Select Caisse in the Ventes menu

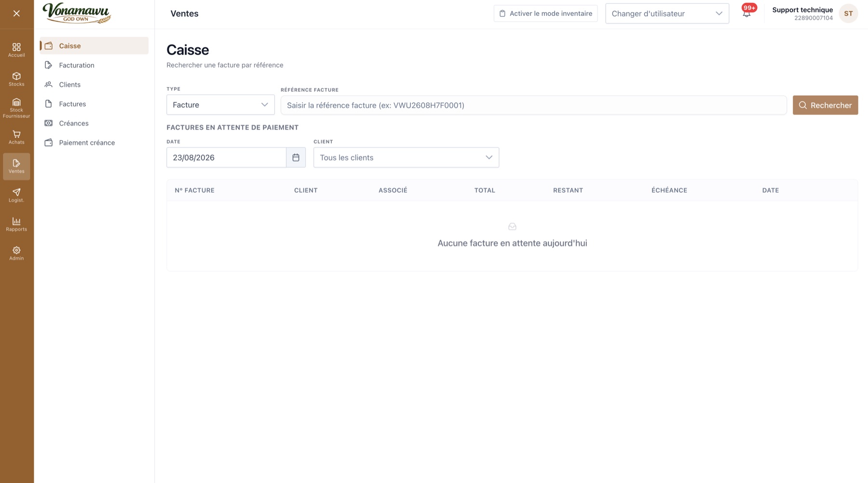click(x=94, y=46)
